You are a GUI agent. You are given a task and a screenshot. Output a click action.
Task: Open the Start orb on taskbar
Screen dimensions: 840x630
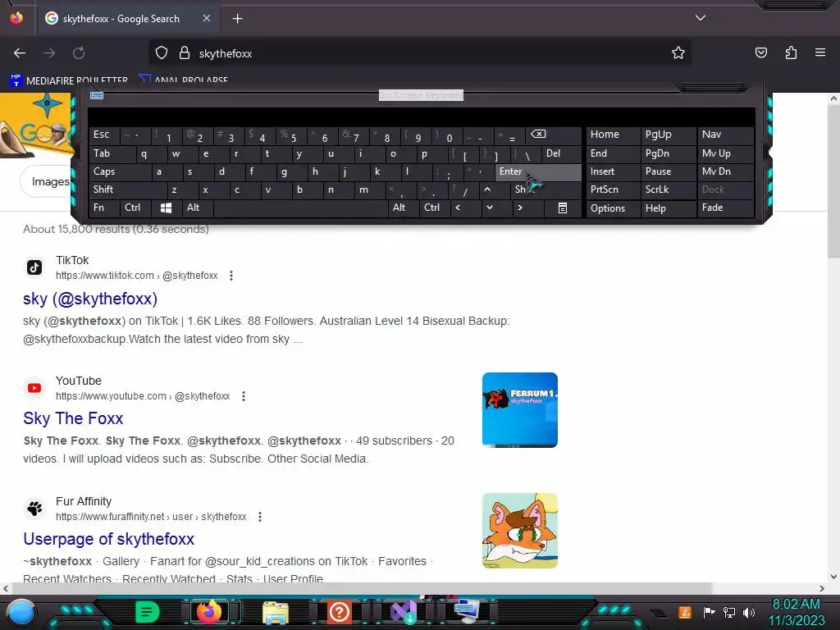pyautogui.click(x=21, y=612)
